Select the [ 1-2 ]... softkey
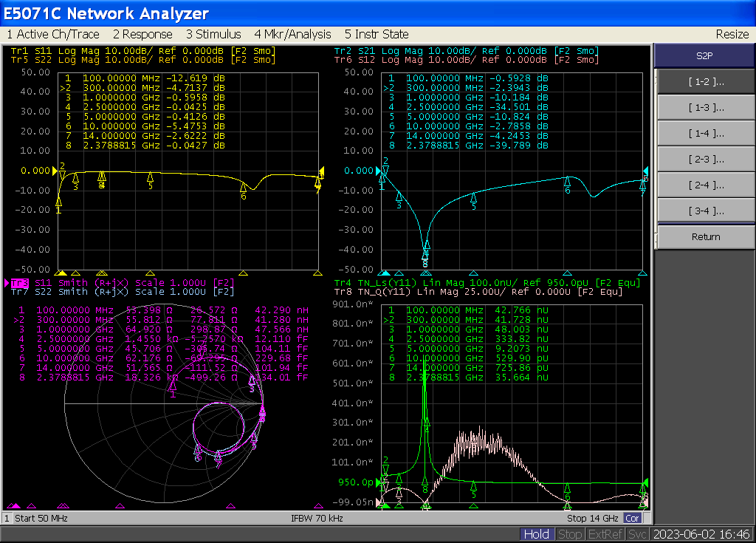 coord(706,81)
